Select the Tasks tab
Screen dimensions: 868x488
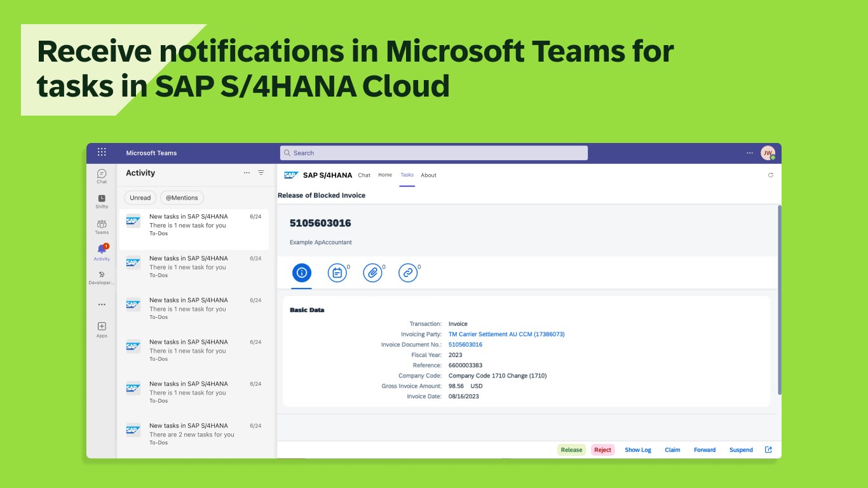(407, 175)
